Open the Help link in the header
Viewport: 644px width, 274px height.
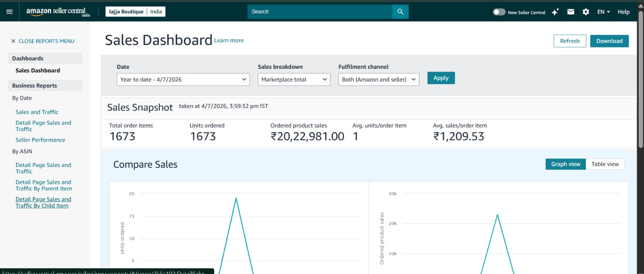[x=623, y=12]
